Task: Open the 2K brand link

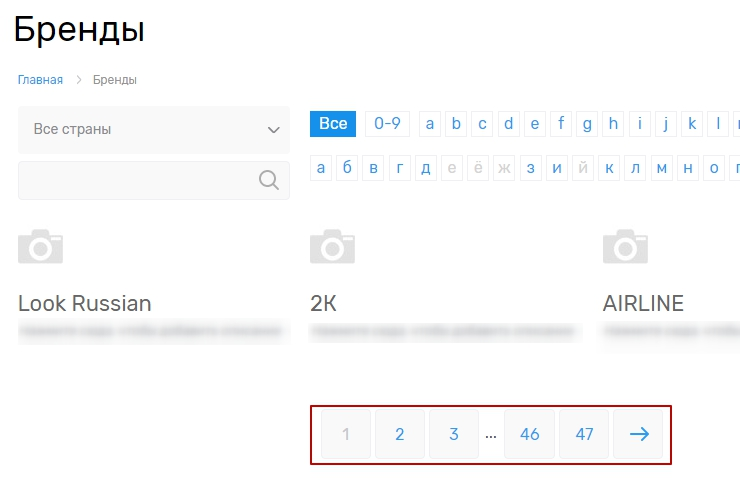Action: click(324, 303)
